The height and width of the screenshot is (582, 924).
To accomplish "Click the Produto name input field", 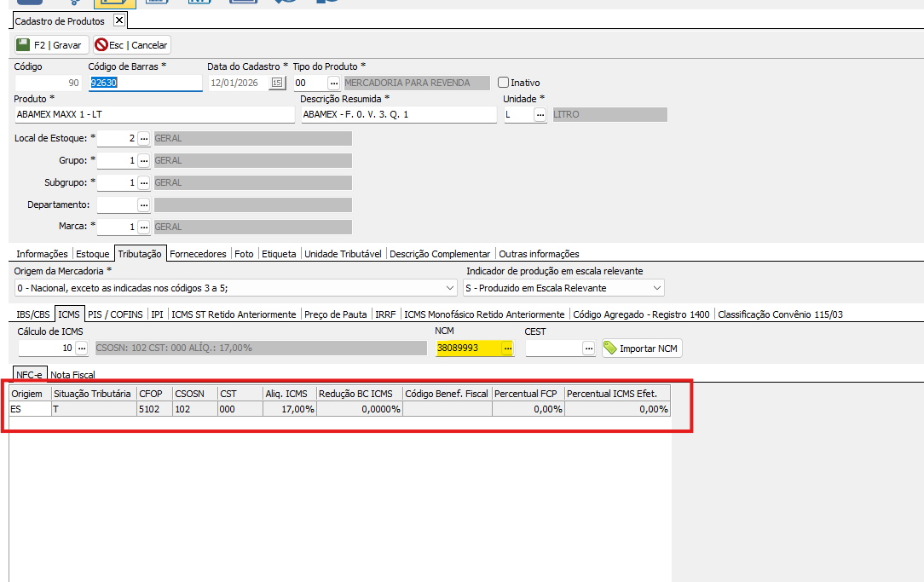I will tap(153, 115).
